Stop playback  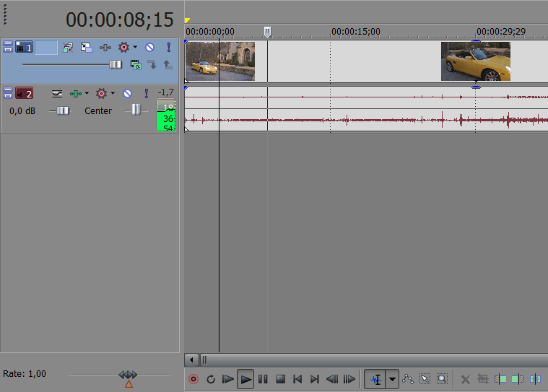pos(280,379)
